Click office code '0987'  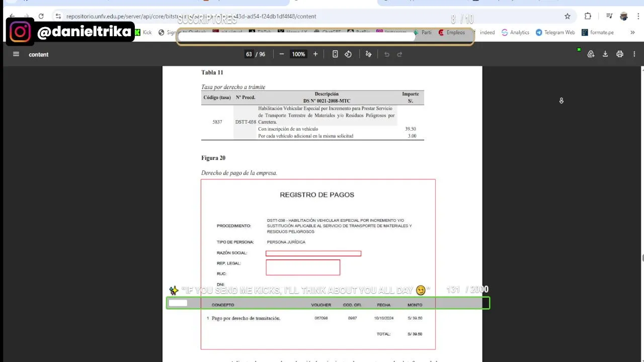pos(352,318)
